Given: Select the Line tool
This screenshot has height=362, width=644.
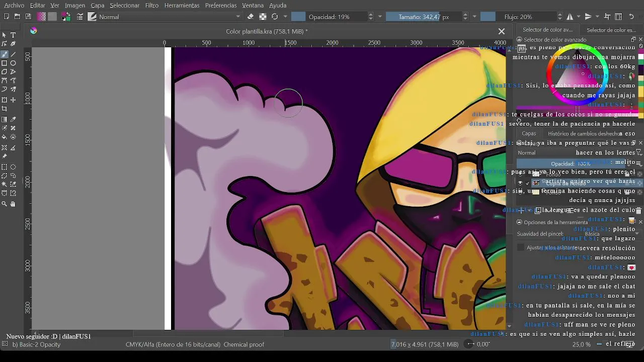Looking at the screenshot, I should (x=13, y=54).
